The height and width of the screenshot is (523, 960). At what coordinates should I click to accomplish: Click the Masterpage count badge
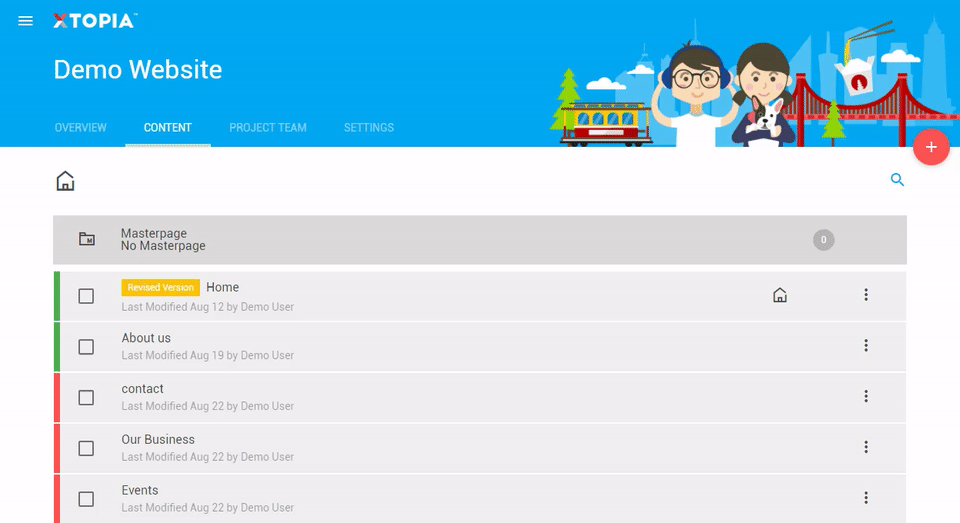pos(822,240)
